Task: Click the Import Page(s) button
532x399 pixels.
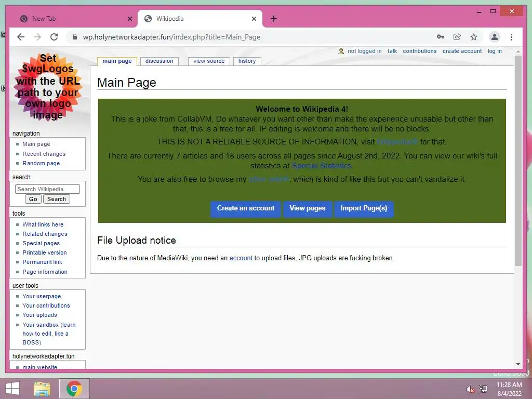Action: click(x=364, y=208)
